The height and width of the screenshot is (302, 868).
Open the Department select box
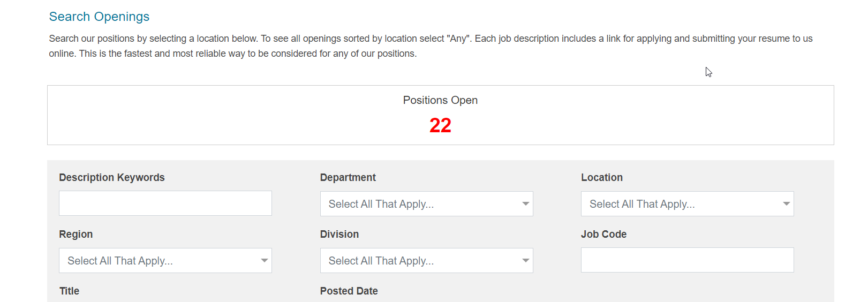click(418, 204)
